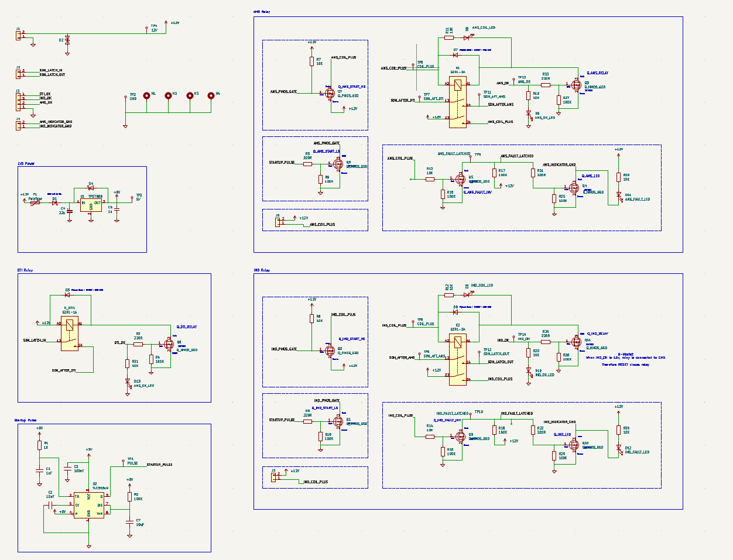Select the U2 TLC555 timer symbol
733x560 pixels.
(88, 505)
